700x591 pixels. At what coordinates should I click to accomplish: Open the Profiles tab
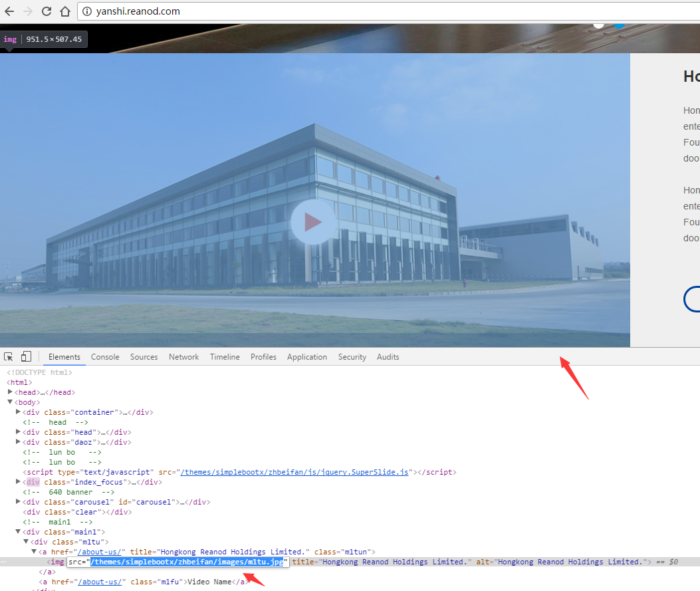[263, 356]
